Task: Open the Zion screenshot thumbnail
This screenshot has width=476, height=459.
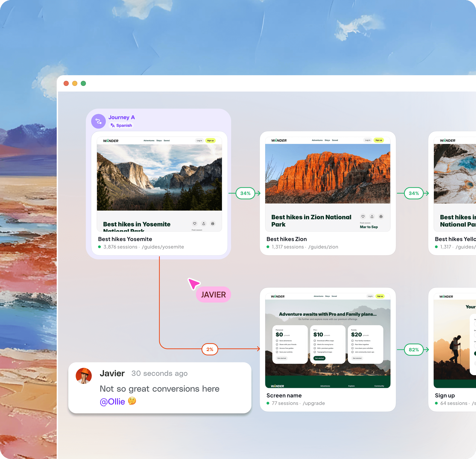Action: pos(328,184)
